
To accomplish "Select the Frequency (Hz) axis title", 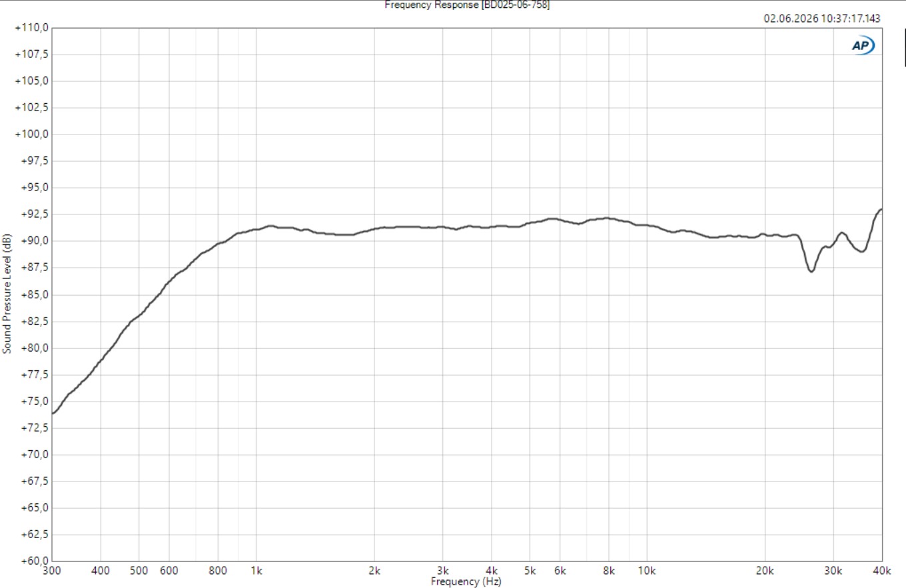I will click(x=466, y=581).
